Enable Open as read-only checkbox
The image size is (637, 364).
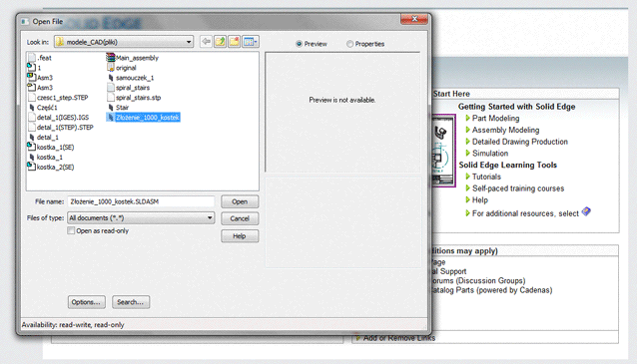71,230
